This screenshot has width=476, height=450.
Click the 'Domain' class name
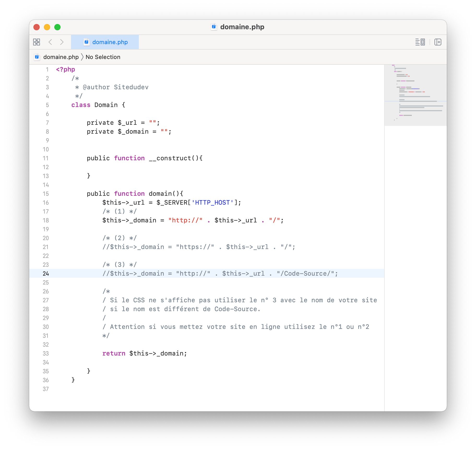tap(106, 105)
